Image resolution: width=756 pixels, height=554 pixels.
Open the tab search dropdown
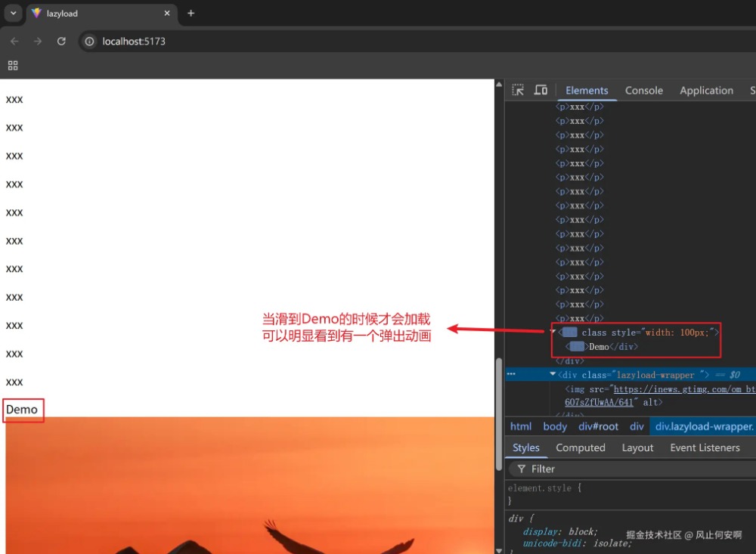click(13, 13)
